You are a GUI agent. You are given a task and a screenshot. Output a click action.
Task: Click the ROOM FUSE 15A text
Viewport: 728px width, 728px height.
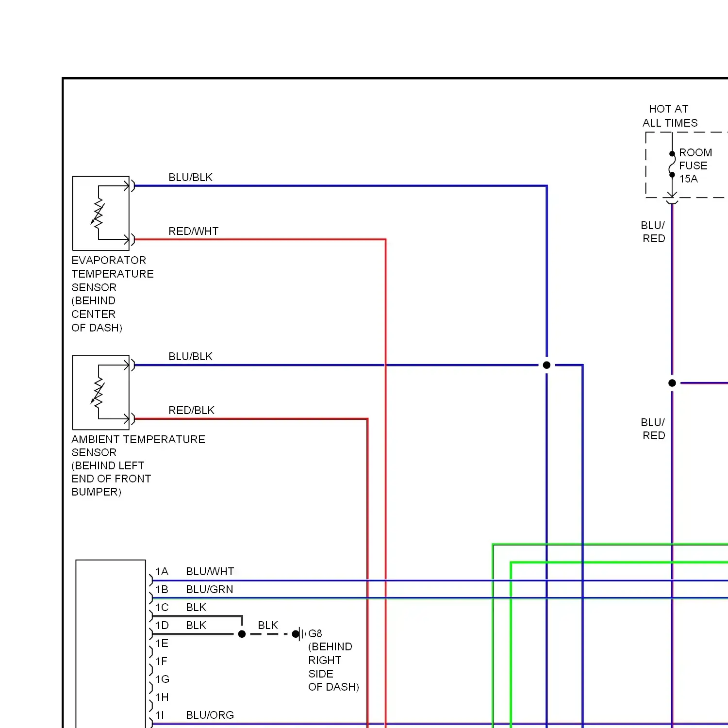click(695, 165)
